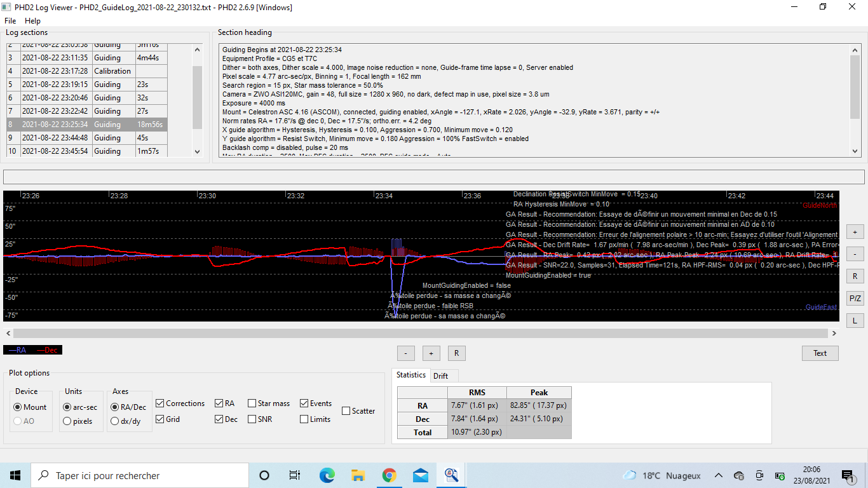This screenshot has height=488, width=868.
Task: Select the Guiding section starting 23:20:46
Action: click(86, 98)
